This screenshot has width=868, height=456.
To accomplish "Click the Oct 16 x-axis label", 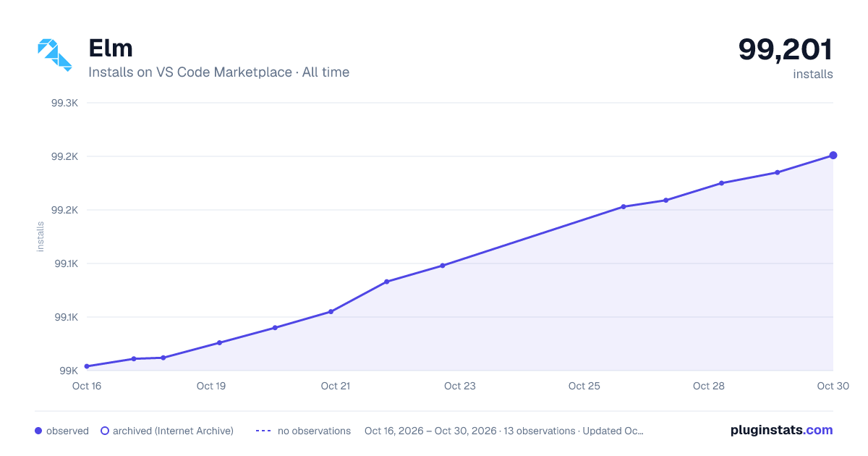I will 87,386.
